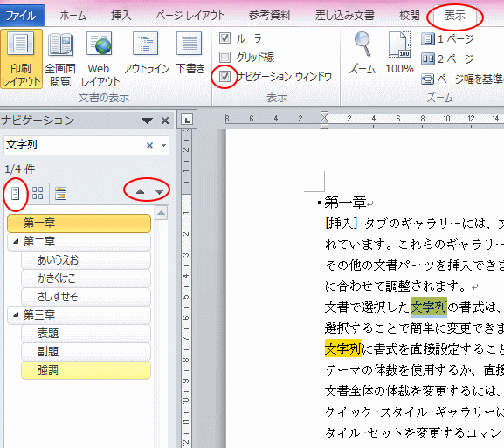Click the 1/4 件 result count
The image size is (504, 448).
pos(19,169)
